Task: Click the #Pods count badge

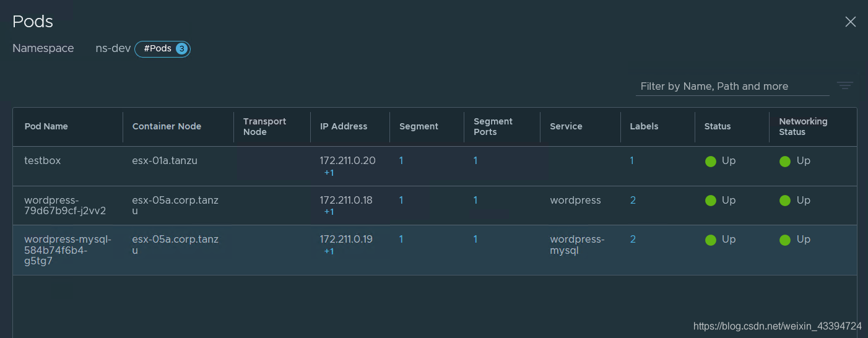Action: (162, 49)
